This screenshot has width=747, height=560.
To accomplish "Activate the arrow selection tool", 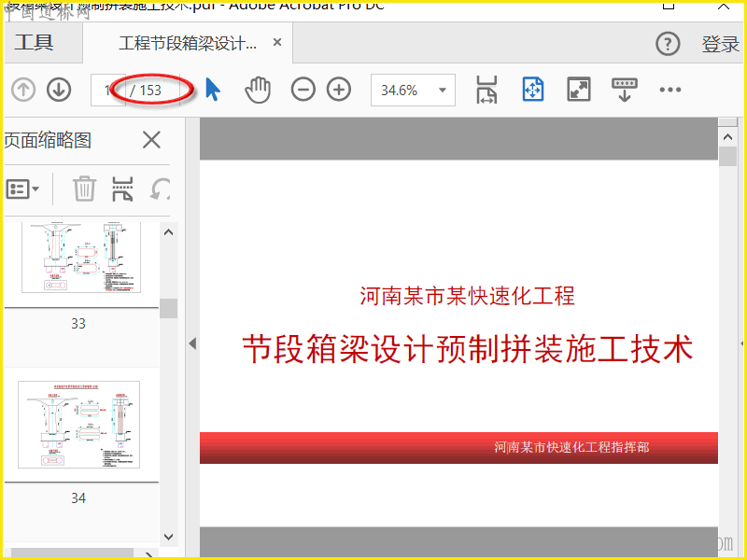I will tap(213, 90).
